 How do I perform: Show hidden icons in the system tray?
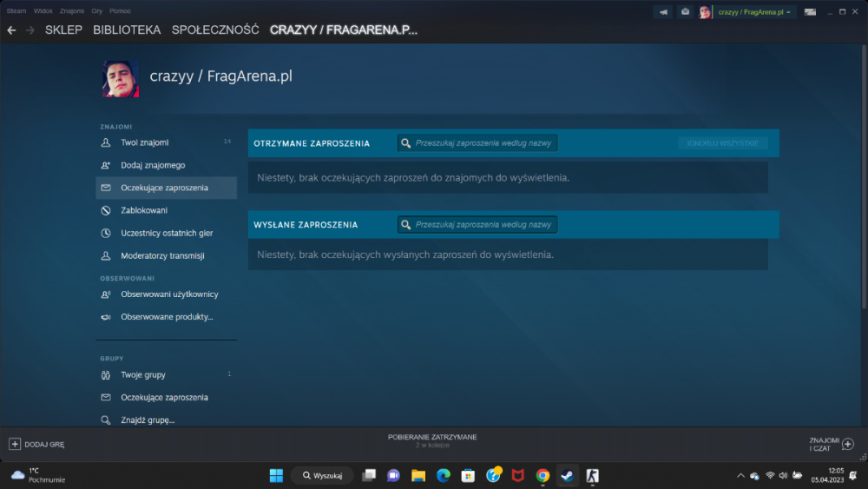coord(740,475)
